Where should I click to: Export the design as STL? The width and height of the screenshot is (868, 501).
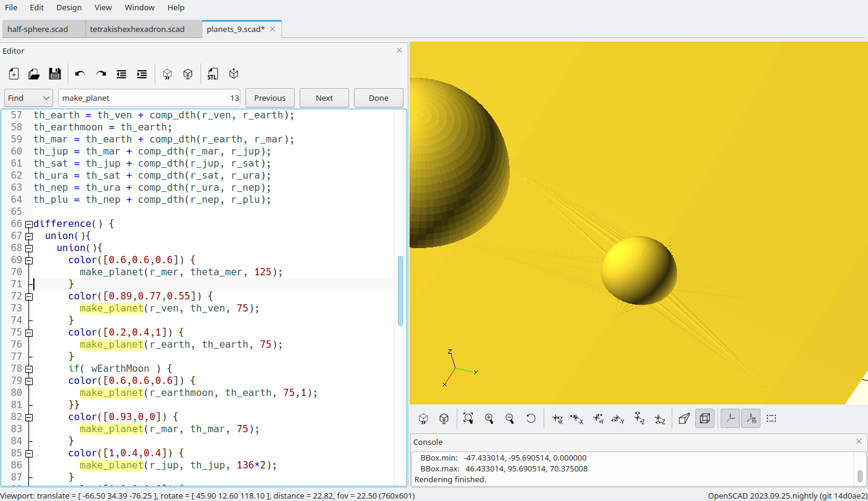pyautogui.click(x=212, y=74)
